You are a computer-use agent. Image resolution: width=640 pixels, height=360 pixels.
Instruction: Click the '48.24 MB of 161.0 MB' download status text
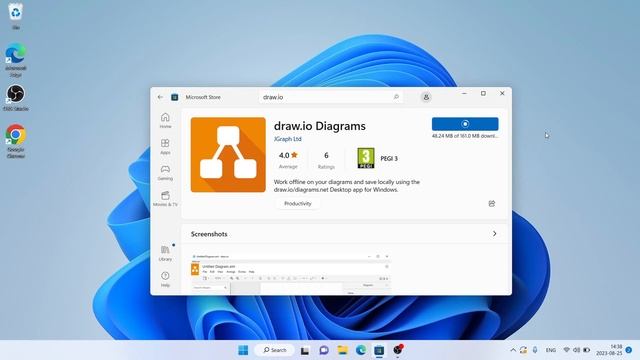point(465,136)
